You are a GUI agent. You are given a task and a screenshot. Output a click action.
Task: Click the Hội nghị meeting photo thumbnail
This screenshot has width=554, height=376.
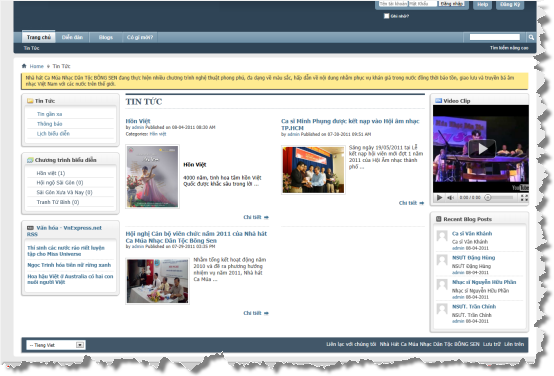[x=158, y=281]
